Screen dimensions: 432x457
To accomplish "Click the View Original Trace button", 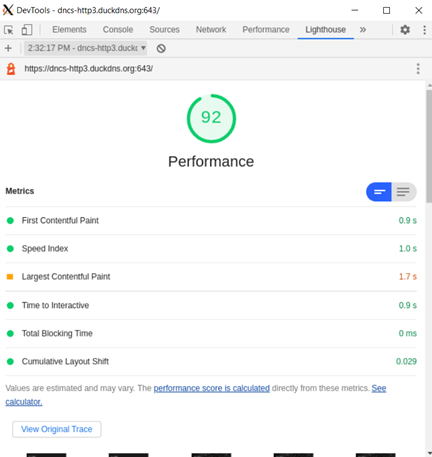I will (x=57, y=429).
